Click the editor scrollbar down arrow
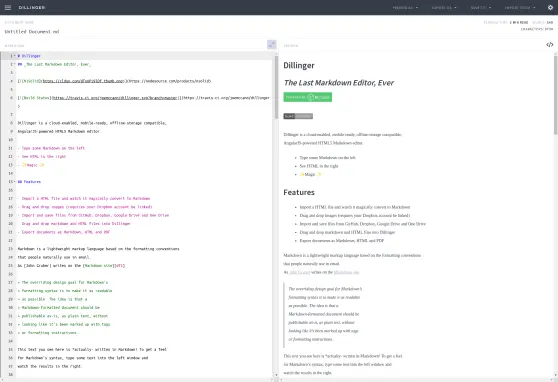 276,375
